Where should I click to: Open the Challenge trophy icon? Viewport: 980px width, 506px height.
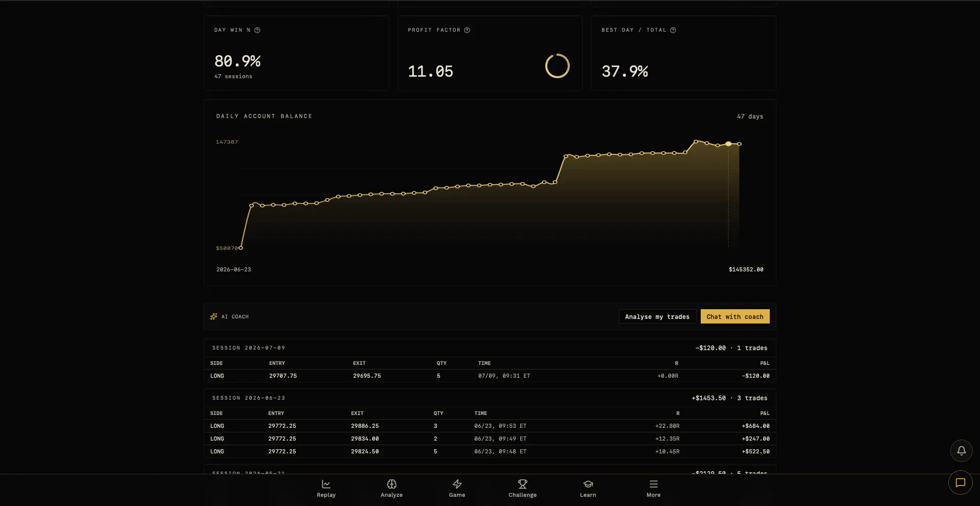point(522,484)
